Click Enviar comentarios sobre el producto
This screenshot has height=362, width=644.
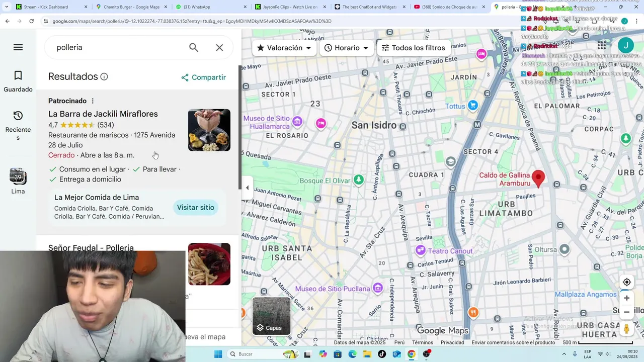coord(513,342)
